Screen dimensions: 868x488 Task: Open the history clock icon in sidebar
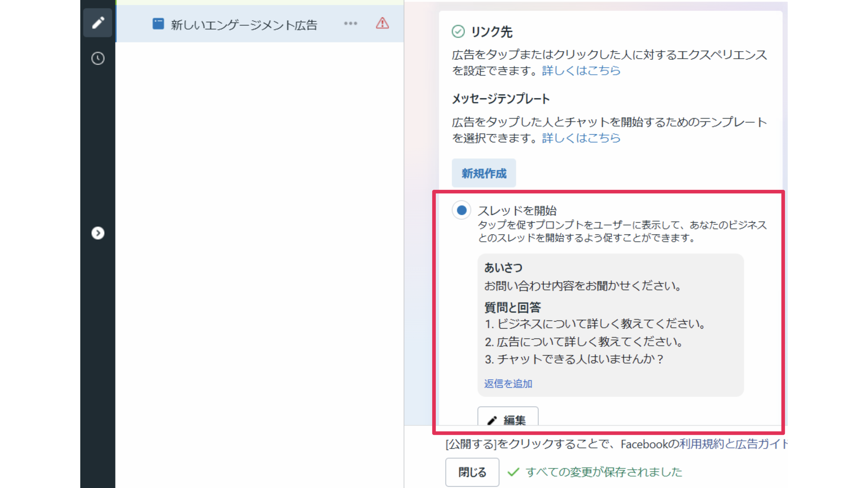pos(98,59)
